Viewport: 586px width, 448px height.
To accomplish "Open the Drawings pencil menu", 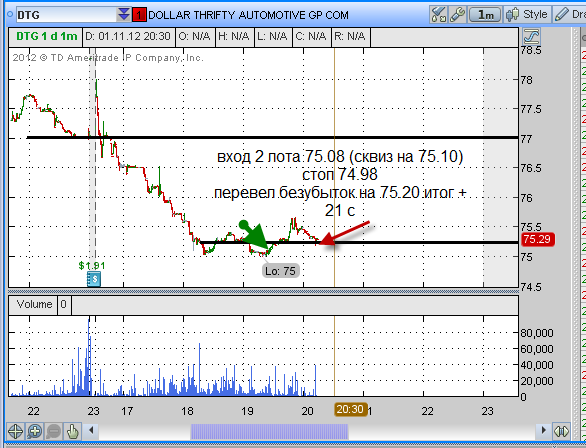I will (569, 15).
